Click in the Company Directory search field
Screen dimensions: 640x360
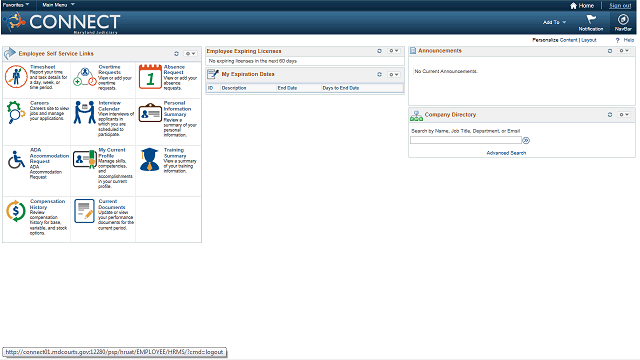[x=466, y=140]
